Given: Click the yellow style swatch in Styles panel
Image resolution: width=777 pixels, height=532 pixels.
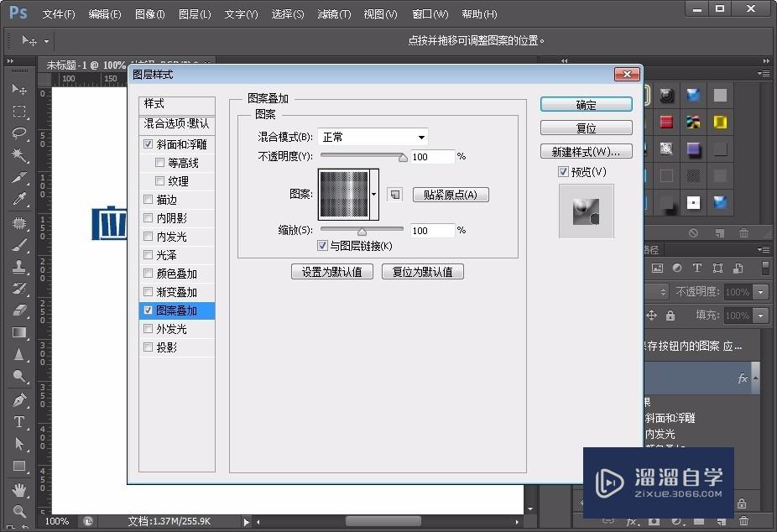Looking at the screenshot, I should [720, 122].
